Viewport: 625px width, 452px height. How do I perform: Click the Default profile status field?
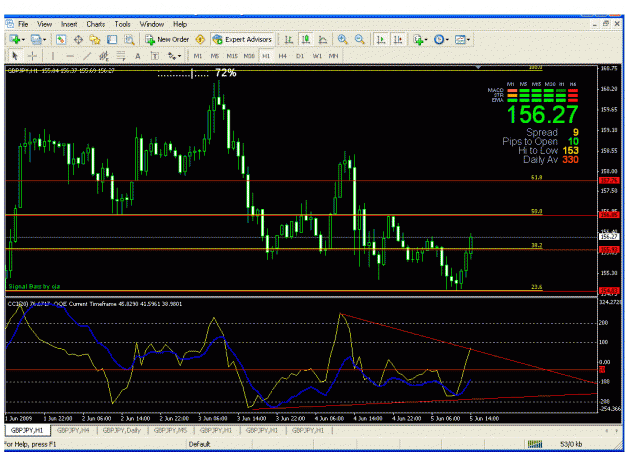[199, 444]
